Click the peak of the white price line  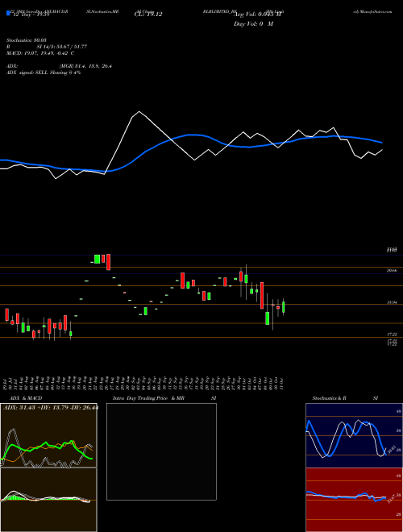pyautogui.click(x=139, y=111)
